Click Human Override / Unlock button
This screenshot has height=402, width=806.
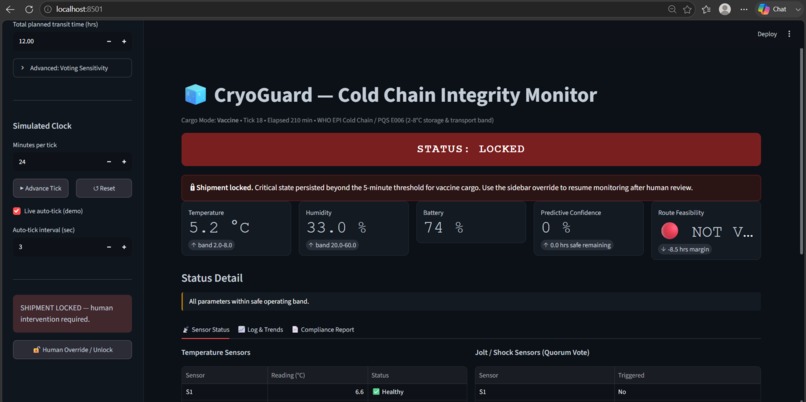point(72,350)
